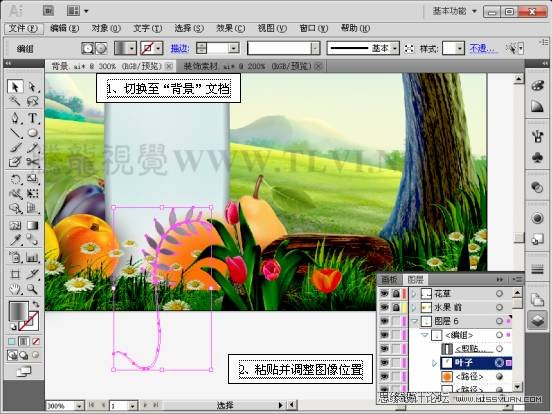Hide the 花草 layer eye icon
Screen dimensions: 552x414
[x=384, y=293]
